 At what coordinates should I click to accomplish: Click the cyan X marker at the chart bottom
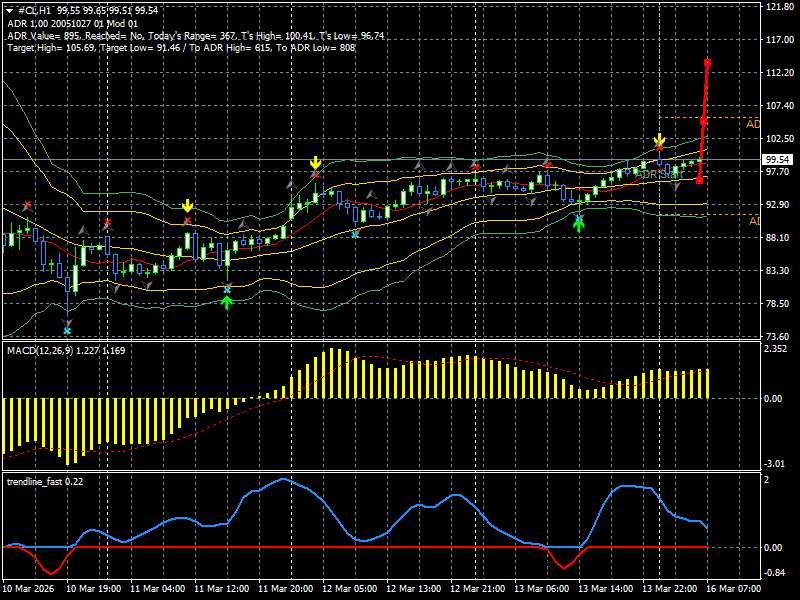[x=67, y=331]
